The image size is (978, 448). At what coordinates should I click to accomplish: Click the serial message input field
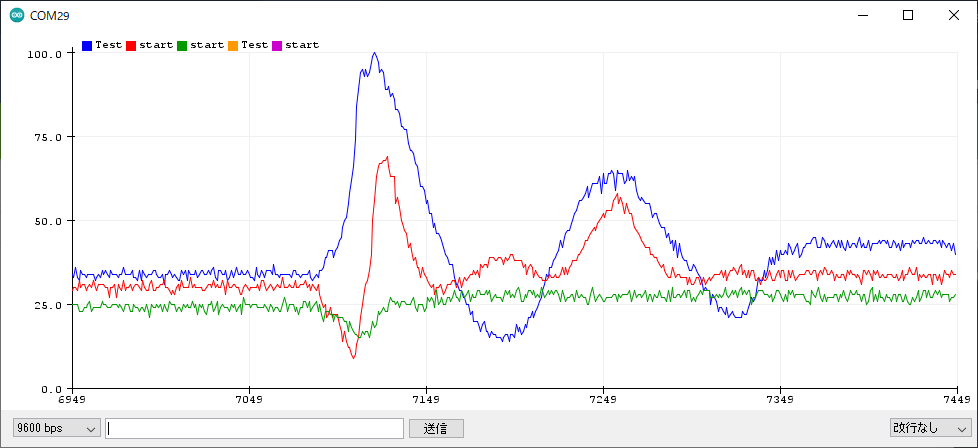point(254,429)
